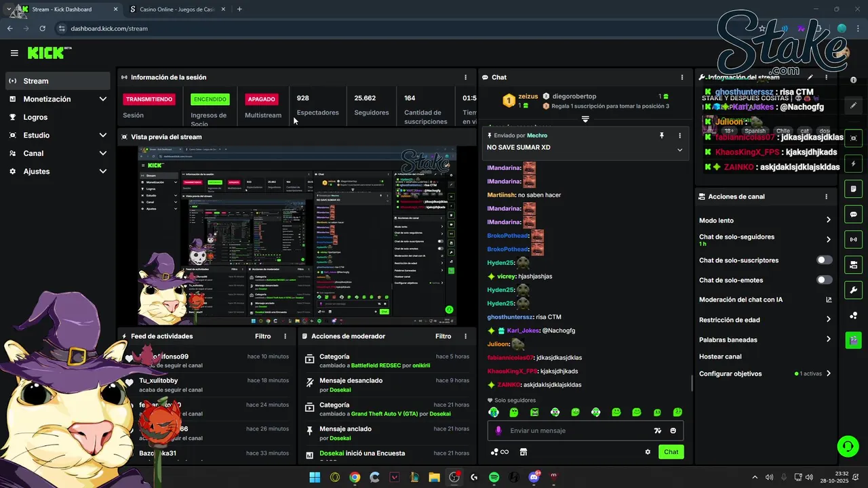This screenshot has height=488, width=868.
Task: Select Logros in the sidebar
Action: [57, 117]
